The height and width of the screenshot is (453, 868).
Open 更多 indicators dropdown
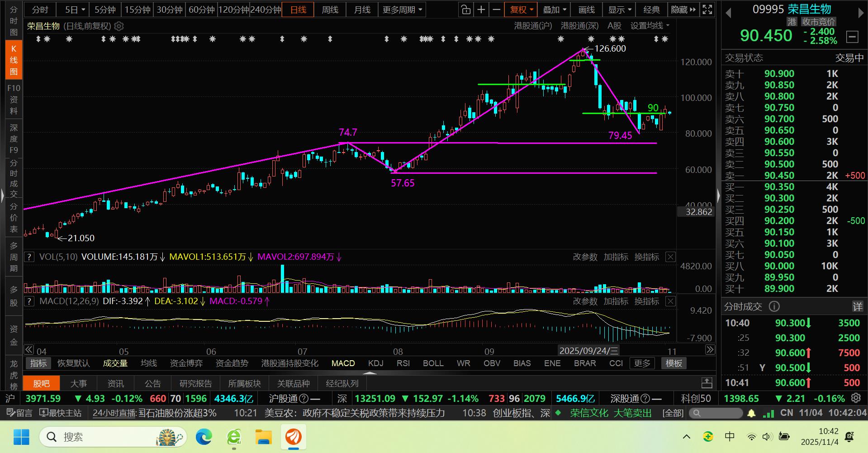pos(642,363)
